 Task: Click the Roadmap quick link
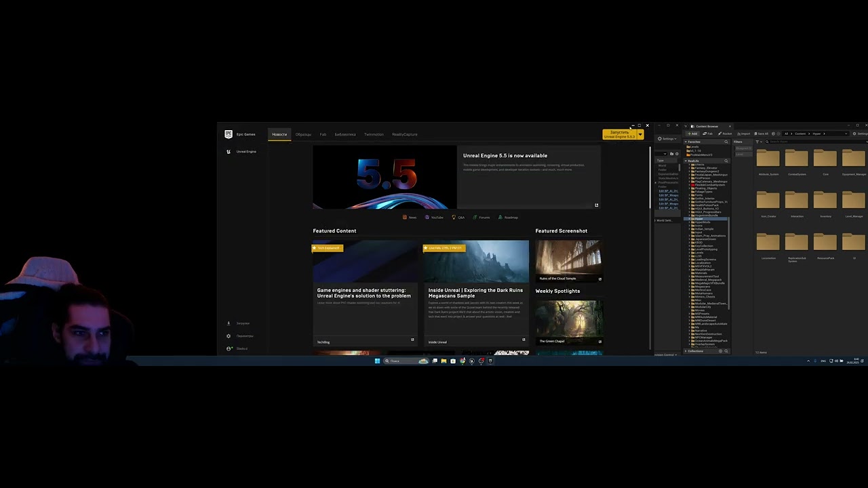(x=509, y=218)
